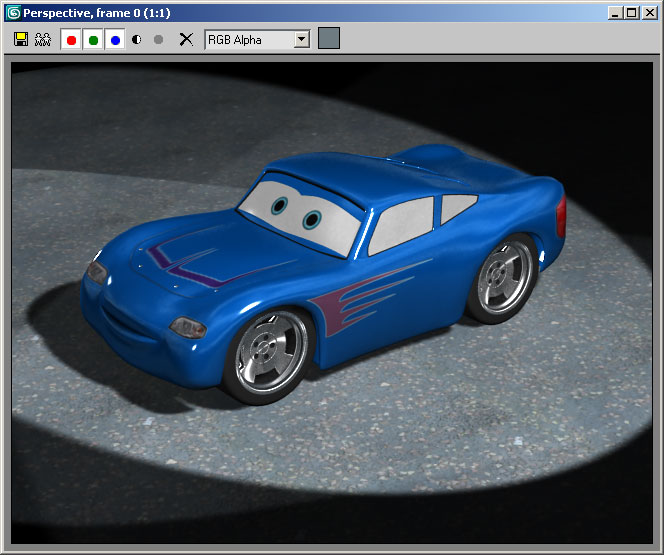Screen dimensions: 664x555
Task: Maximize the Perspective render window
Action: pyautogui.click(x=630, y=13)
